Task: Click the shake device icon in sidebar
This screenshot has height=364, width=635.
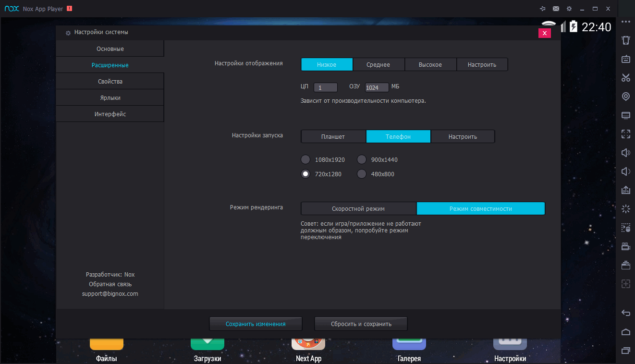Action: 625,40
